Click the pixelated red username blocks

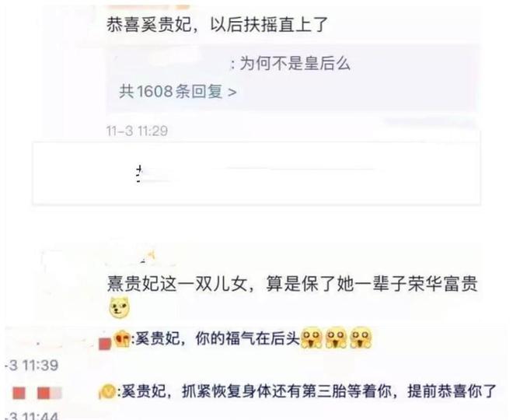coord(37,393)
